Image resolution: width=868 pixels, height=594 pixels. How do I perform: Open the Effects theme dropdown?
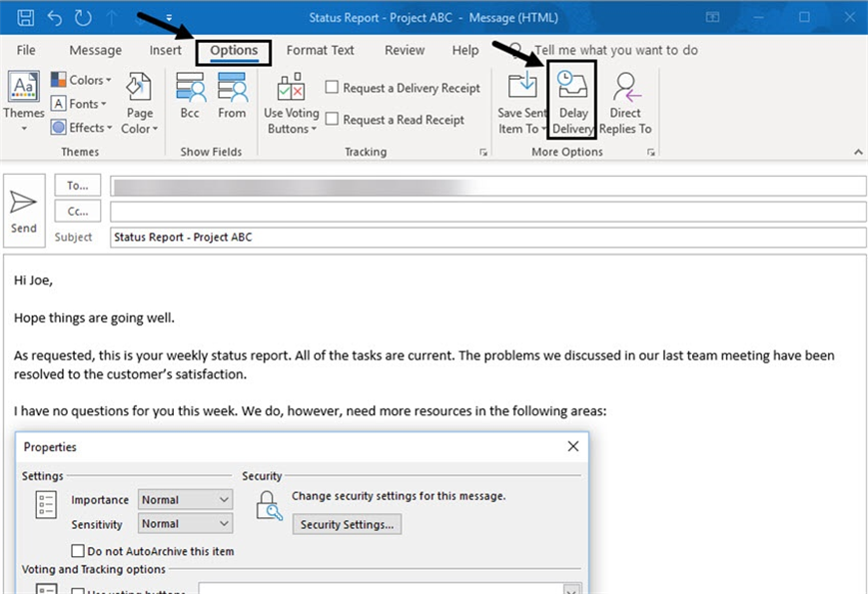pos(81,127)
